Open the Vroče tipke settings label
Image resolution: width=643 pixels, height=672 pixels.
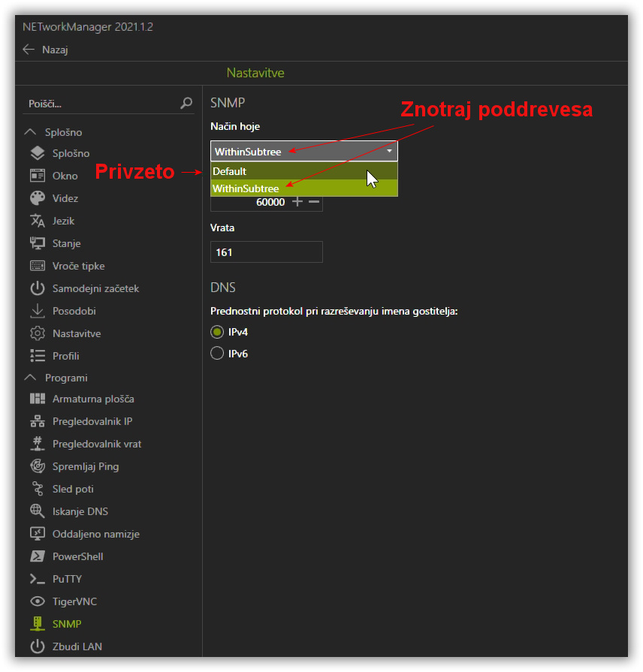pos(78,266)
